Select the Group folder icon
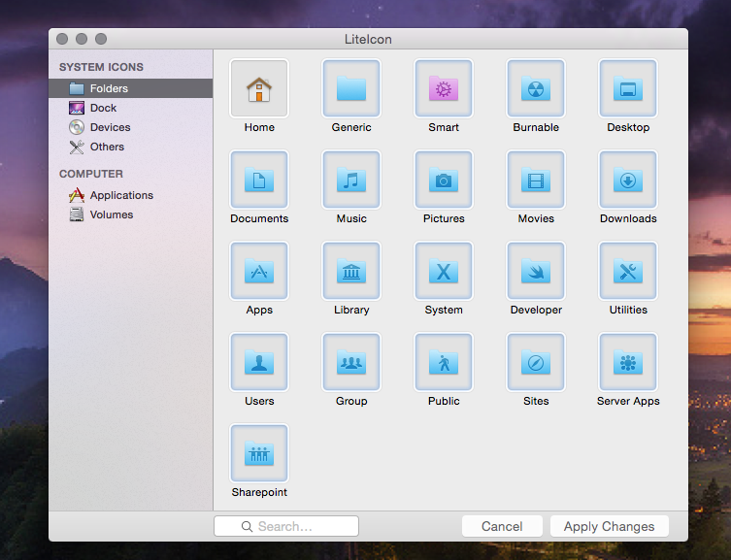Screen dimensions: 731x560 click(351, 362)
